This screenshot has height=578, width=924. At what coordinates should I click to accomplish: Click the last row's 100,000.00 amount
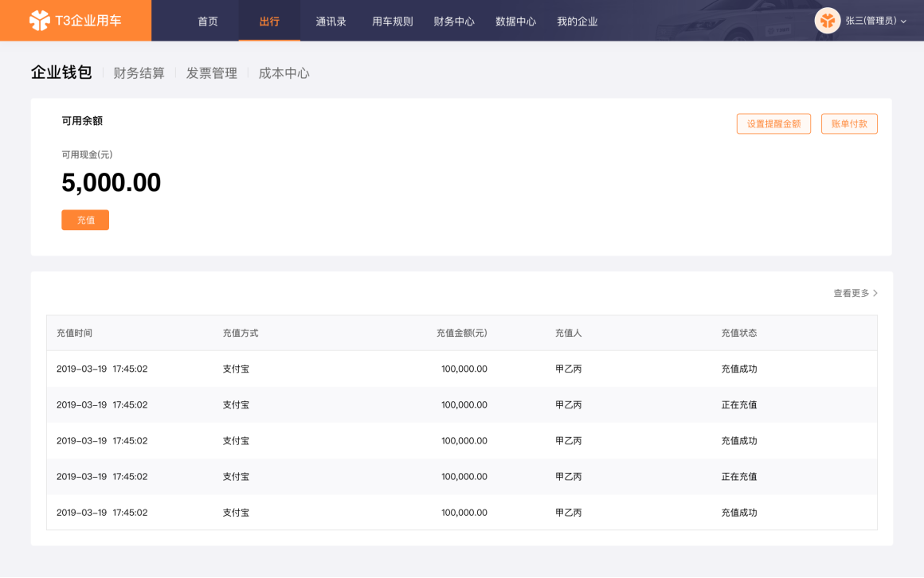464,513
